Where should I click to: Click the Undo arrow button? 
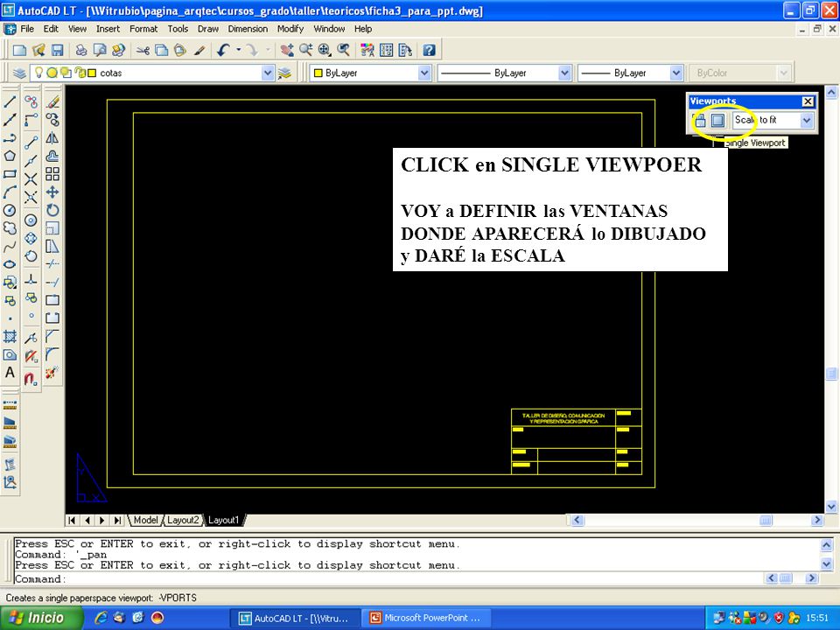click(x=223, y=51)
